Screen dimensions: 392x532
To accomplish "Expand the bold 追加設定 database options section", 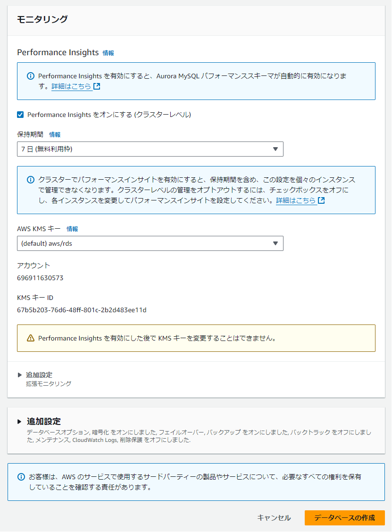I will pyautogui.click(x=19, y=421).
